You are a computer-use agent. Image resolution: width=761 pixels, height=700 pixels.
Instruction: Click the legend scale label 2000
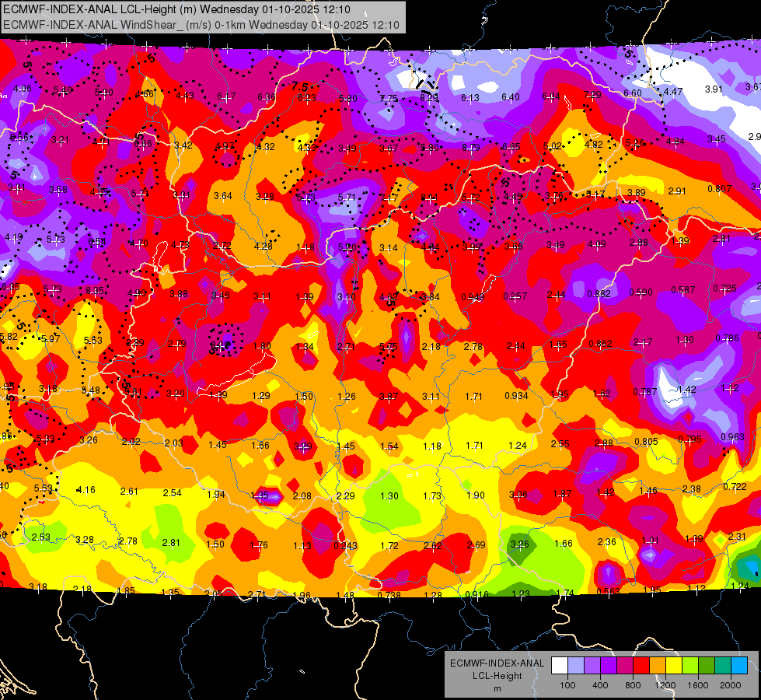click(x=731, y=685)
